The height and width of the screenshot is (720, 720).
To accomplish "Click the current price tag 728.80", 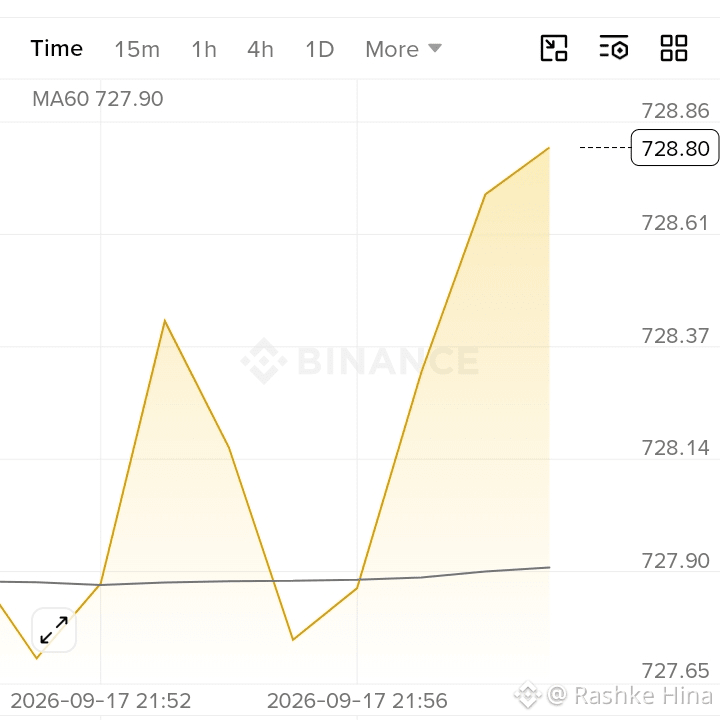I will 675,148.
